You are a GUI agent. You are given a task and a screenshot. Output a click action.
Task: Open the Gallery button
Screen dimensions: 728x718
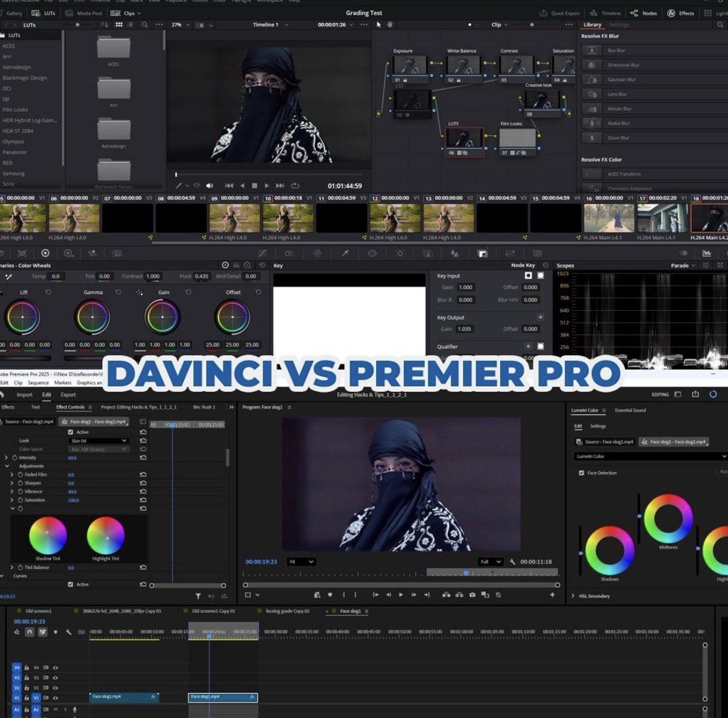12,13
